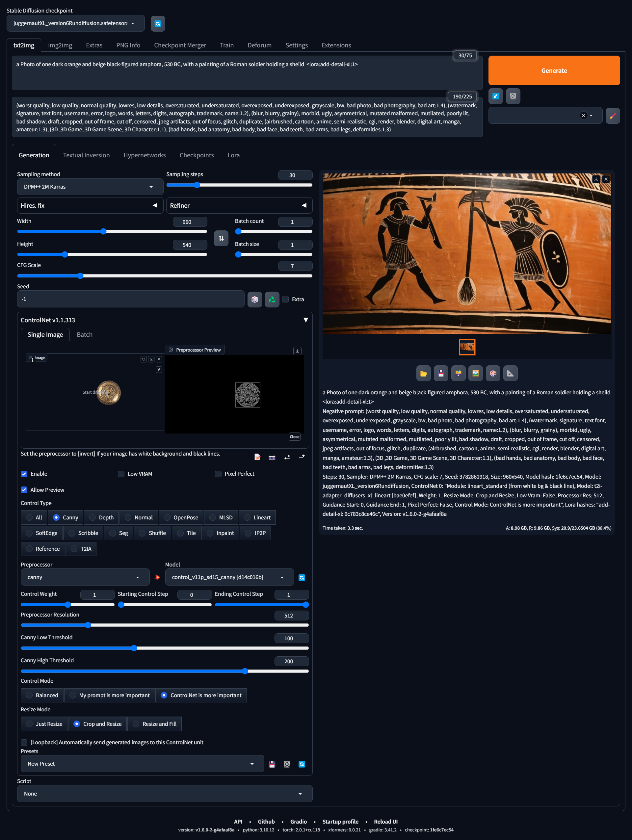This screenshot has height=840, width=632.
Task: Enable the Pixel Perfect checkbox
Action: click(x=218, y=474)
